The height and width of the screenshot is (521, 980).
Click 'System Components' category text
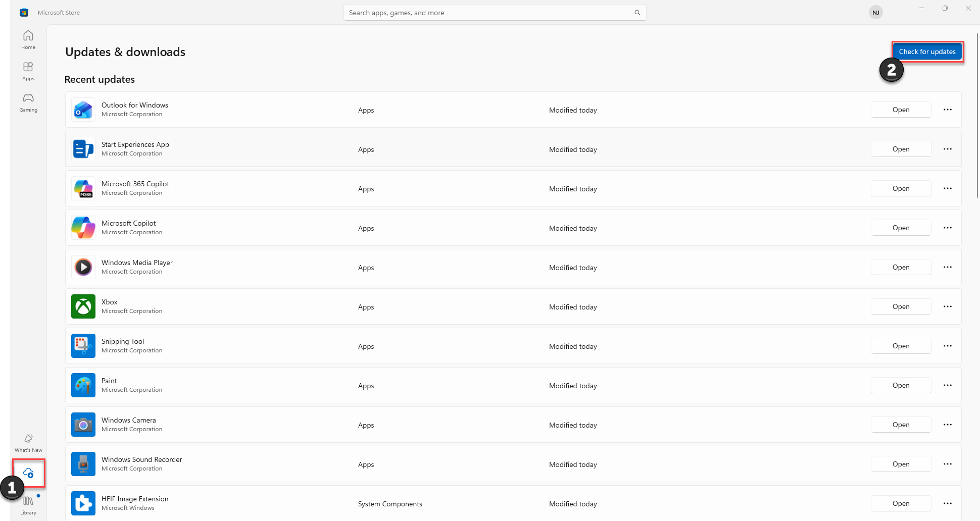click(x=390, y=504)
